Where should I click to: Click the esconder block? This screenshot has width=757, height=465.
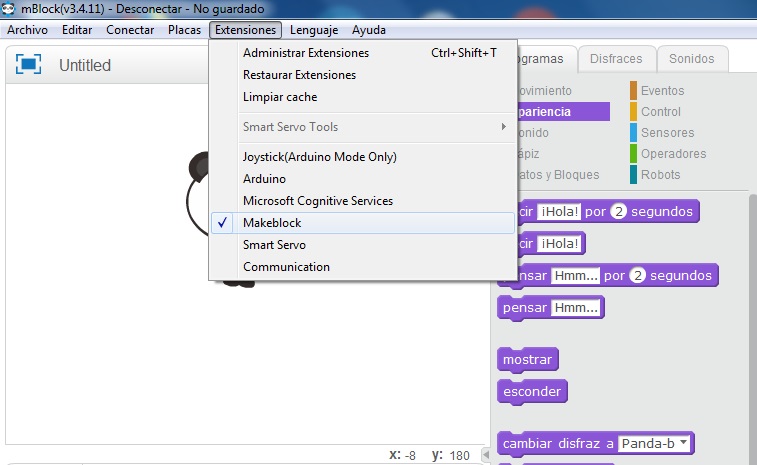(x=532, y=391)
